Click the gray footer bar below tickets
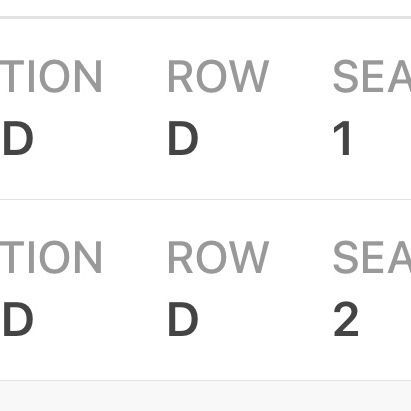This screenshot has height=411, width=411. [x=205, y=396]
